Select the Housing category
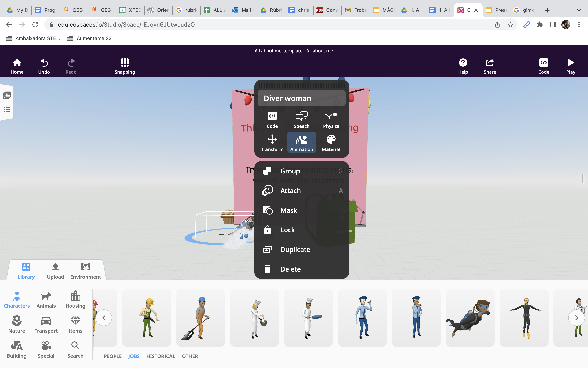The height and width of the screenshot is (368, 588). (75, 300)
